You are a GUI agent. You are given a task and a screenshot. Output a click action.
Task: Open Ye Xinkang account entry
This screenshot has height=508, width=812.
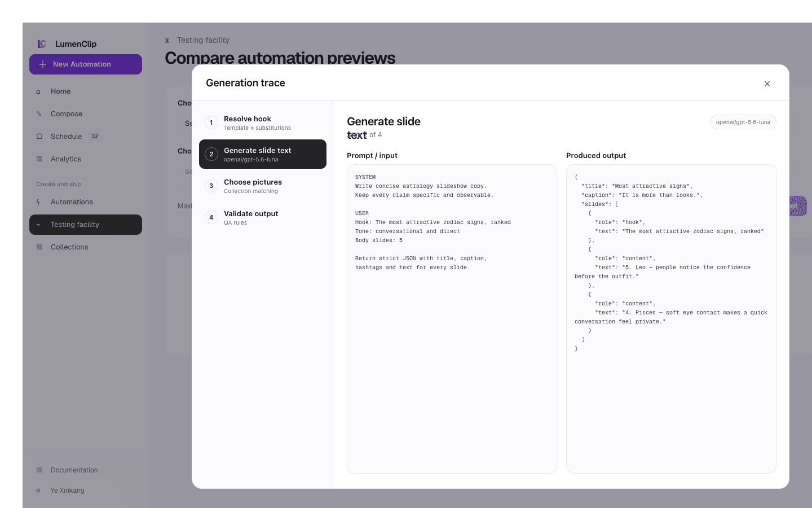(x=86, y=491)
